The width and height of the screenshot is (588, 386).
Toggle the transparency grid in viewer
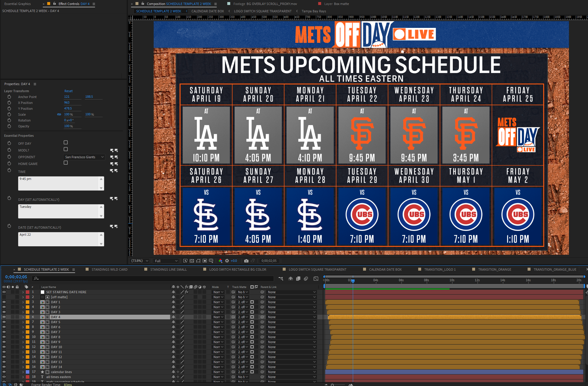click(192, 261)
